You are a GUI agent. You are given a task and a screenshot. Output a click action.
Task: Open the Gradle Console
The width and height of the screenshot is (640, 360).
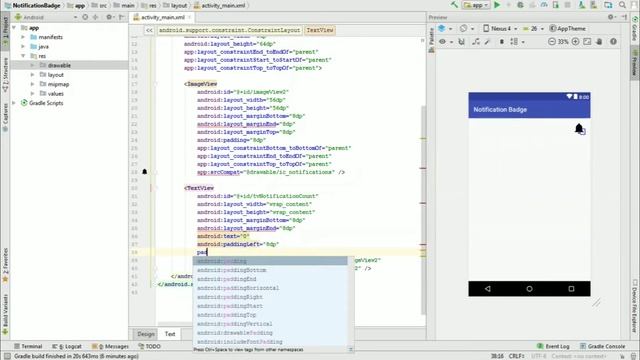(x=602, y=346)
